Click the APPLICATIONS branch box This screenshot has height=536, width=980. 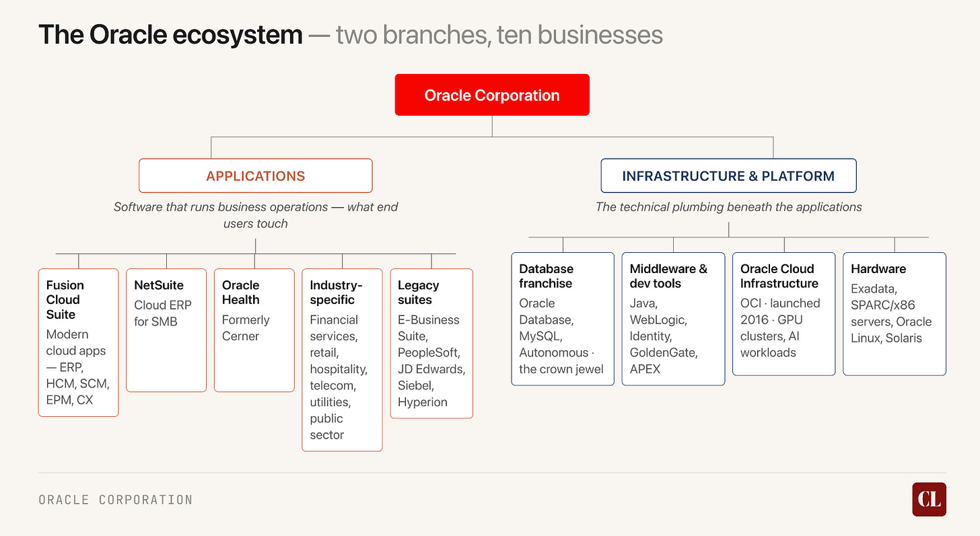point(256,176)
